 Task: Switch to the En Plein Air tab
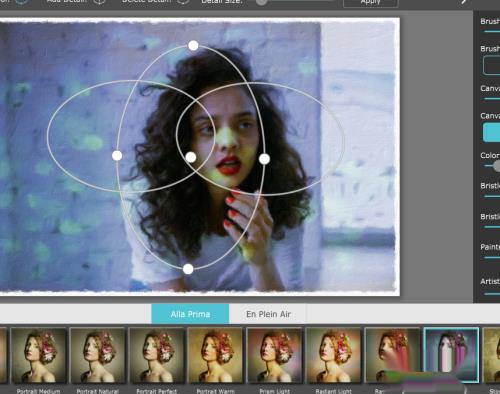click(268, 314)
